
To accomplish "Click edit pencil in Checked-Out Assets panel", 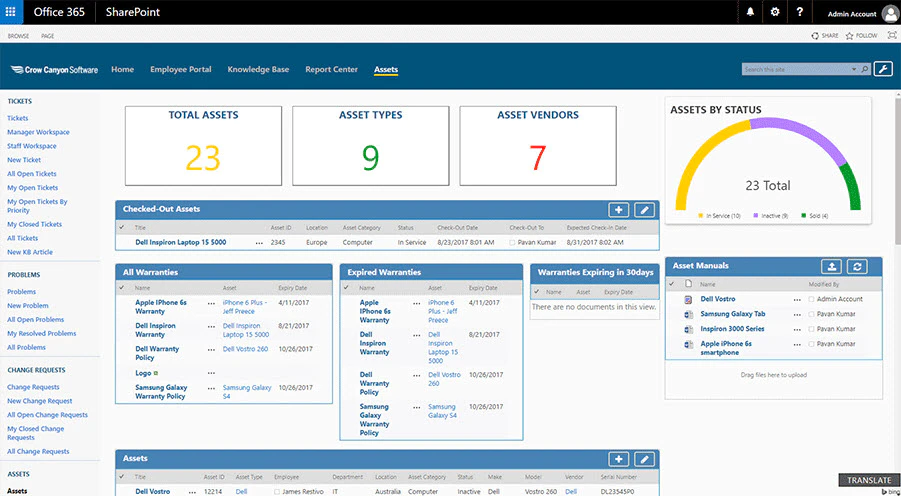I will pos(645,210).
